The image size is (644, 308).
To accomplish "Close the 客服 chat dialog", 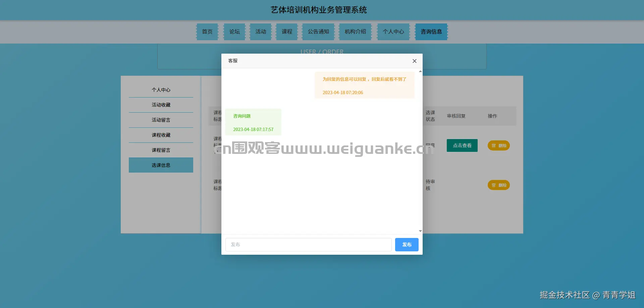I will click(415, 61).
